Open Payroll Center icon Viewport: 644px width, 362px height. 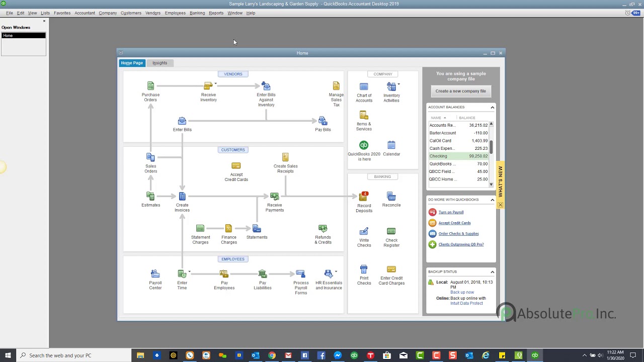[155, 274]
